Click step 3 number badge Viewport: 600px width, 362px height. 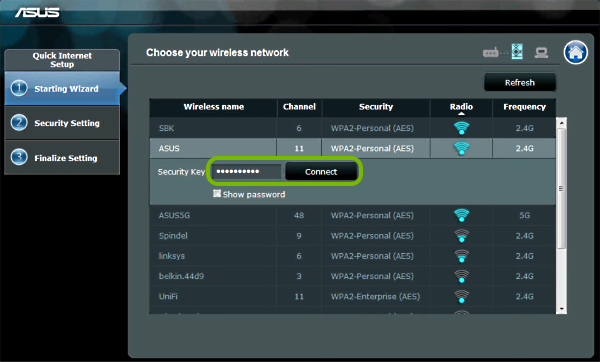click(19, 157)
